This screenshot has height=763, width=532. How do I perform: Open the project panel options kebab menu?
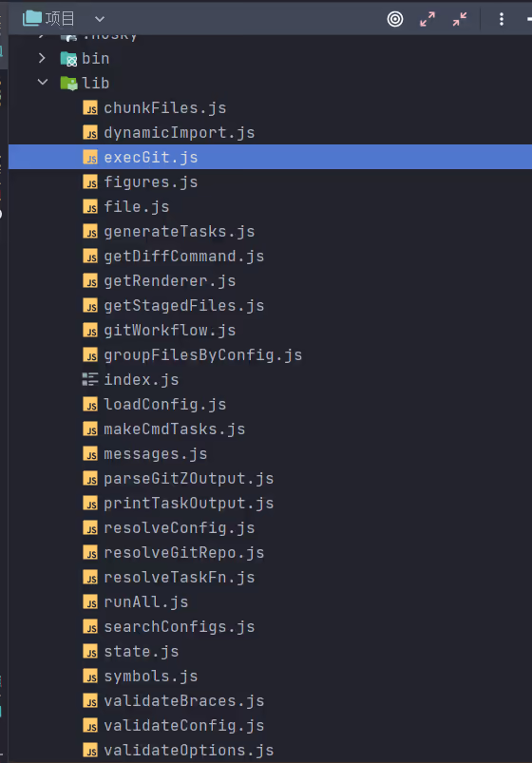[502, 19]
